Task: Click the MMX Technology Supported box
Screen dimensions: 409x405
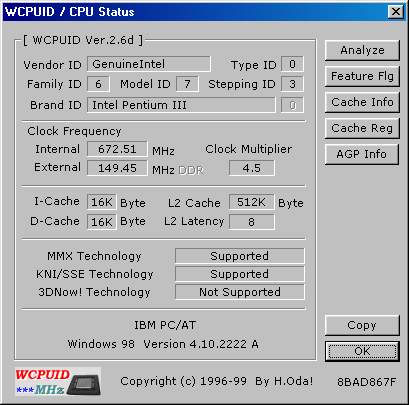Action: point(240,256)
